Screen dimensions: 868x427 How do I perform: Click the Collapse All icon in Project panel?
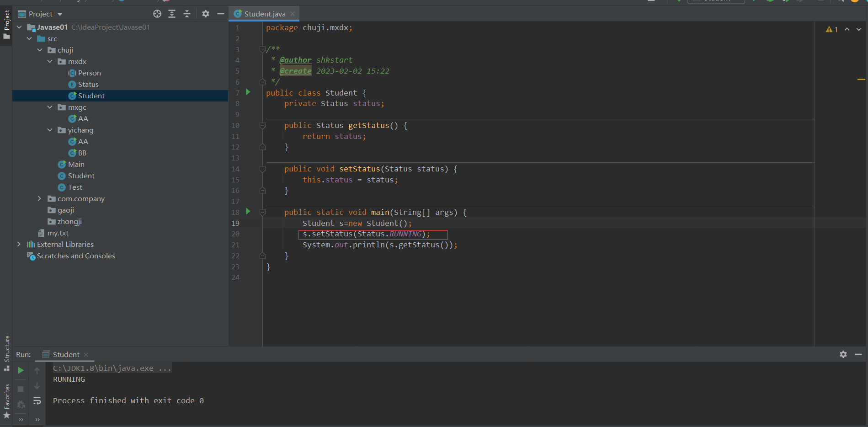pyautogui.click(x=187, y=14)
